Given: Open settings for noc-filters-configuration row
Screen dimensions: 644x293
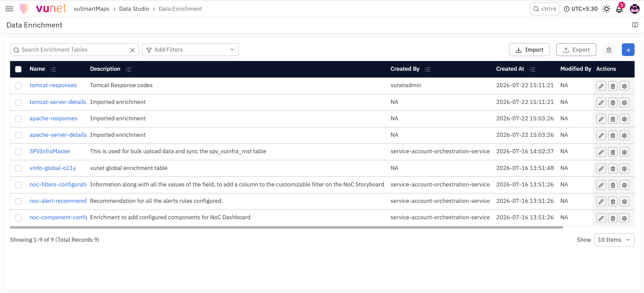Looking at the screenshot, I should (624, 185).
